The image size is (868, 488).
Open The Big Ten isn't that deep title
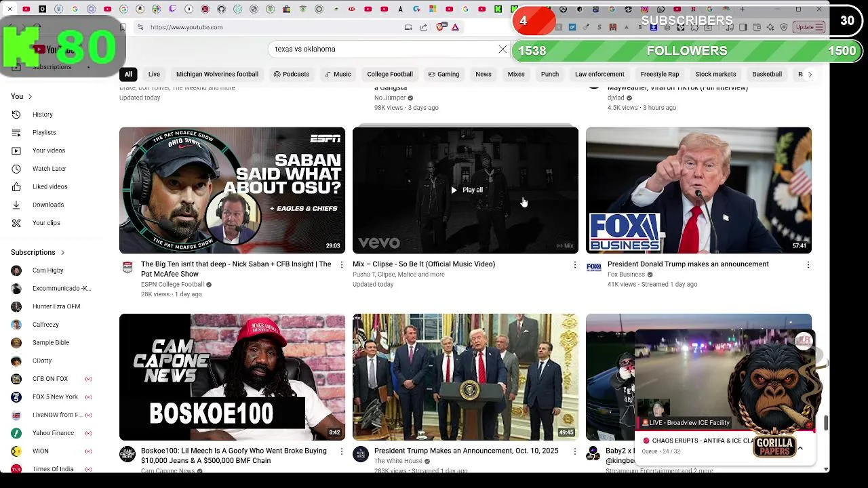236,269
